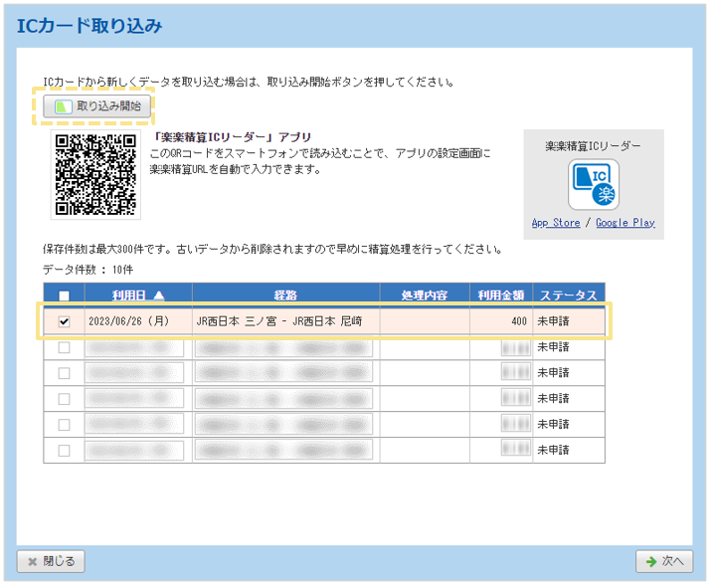The height and width of the screenshot is (588, 711).
Task: Sort by 利用日 column header
Action: 129,295
